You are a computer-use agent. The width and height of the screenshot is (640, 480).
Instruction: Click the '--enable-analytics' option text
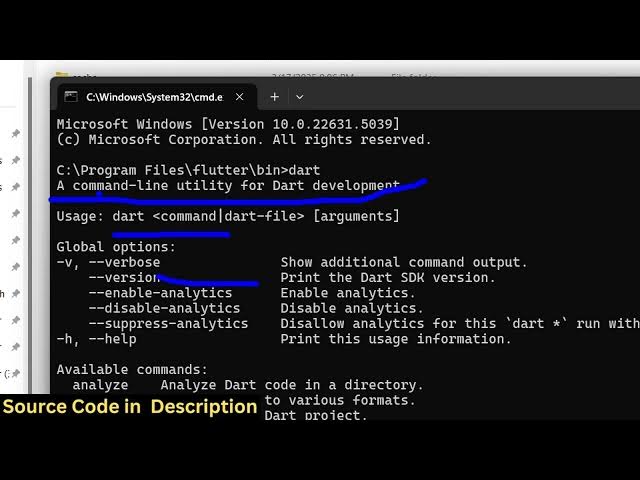click(x=160, y=293)
